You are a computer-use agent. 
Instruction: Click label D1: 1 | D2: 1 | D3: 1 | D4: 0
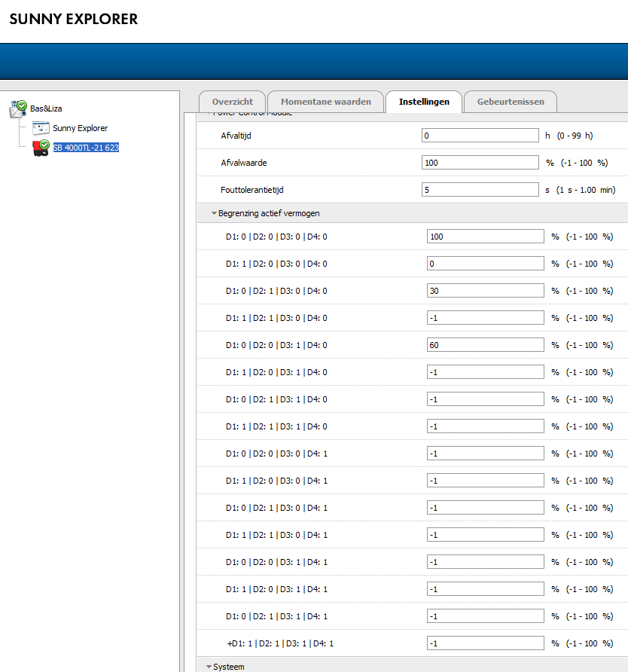click(x=276, y=426)
